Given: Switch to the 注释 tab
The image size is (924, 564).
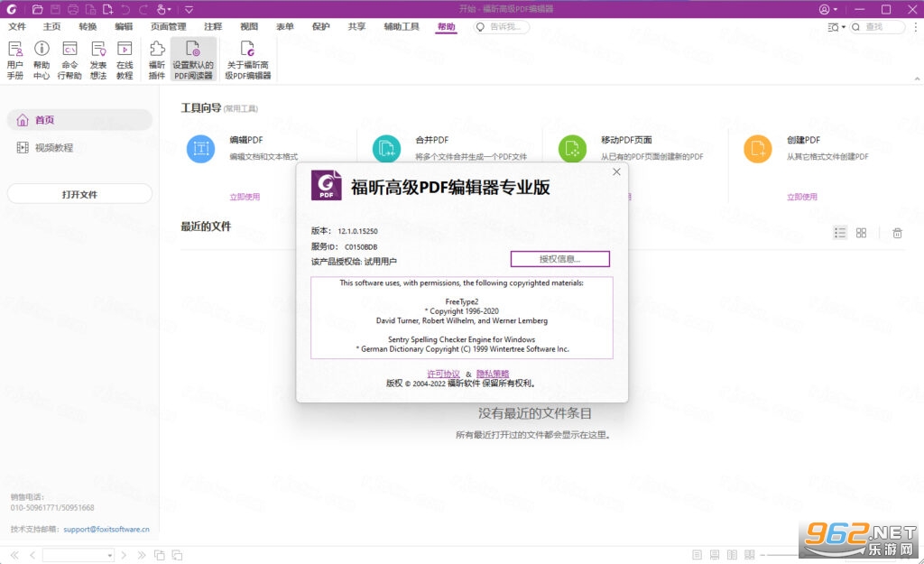Looking at the screenshot, I should (213, 26).
